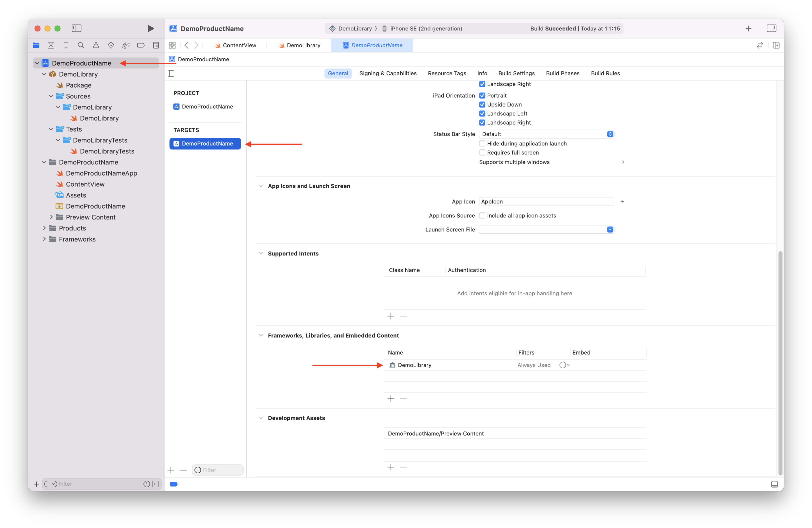Screen dimensions: 812x528
Task: Open the Build Rules tab
Action: [605, 73]
